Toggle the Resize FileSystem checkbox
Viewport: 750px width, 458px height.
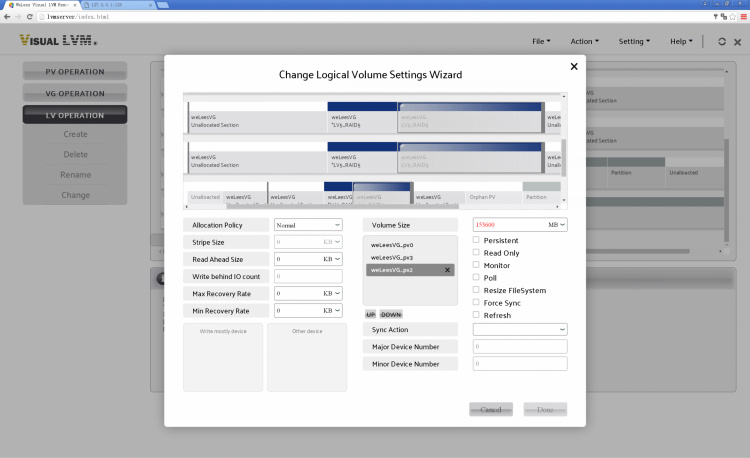pyautogui.click(x=476, y=290)
